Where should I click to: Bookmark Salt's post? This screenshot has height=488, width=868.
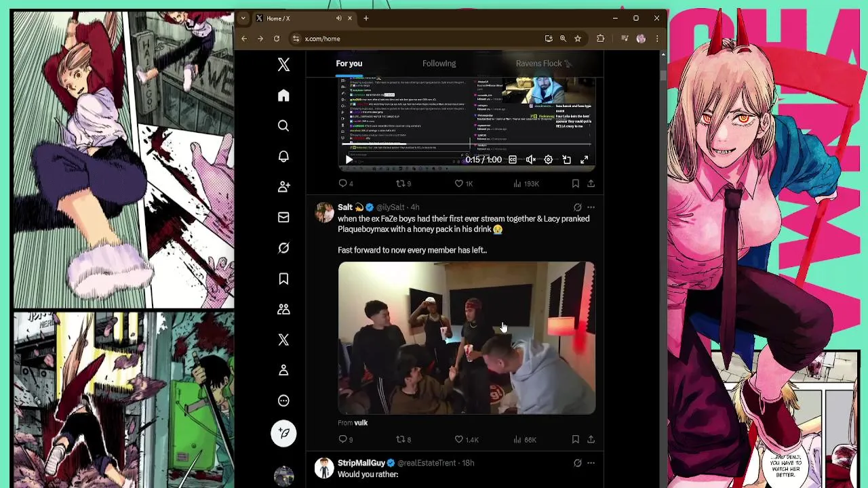point(575,440)
